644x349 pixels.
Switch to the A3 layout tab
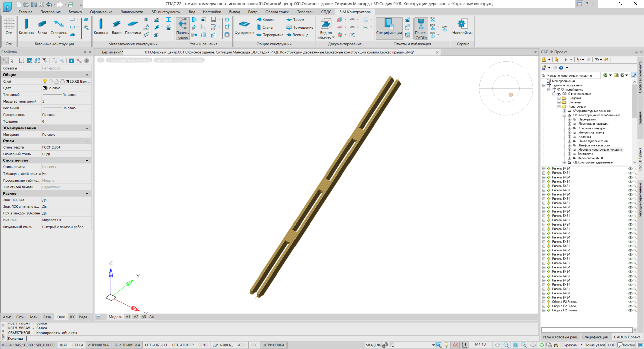click(x=144, y=317)
